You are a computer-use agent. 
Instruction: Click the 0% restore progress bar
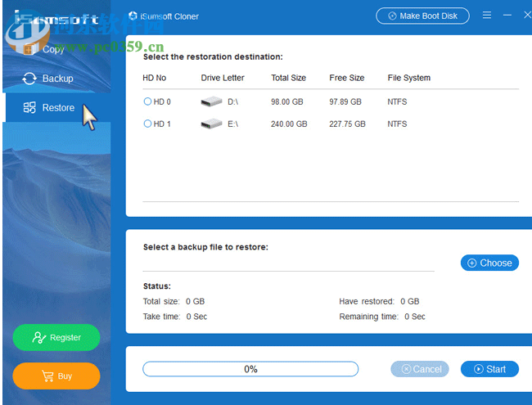pyautogui.click(x=250, y=369)
